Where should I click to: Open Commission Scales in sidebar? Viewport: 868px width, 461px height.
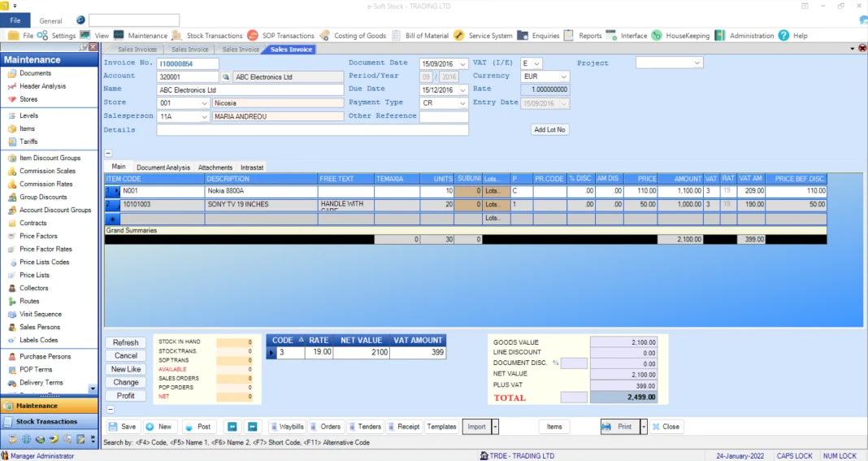(47, 171)
